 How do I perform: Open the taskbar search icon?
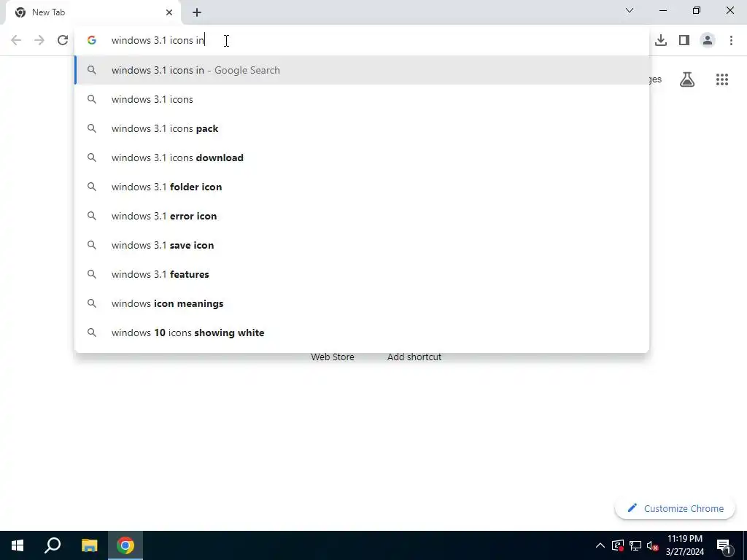(53, 545)
